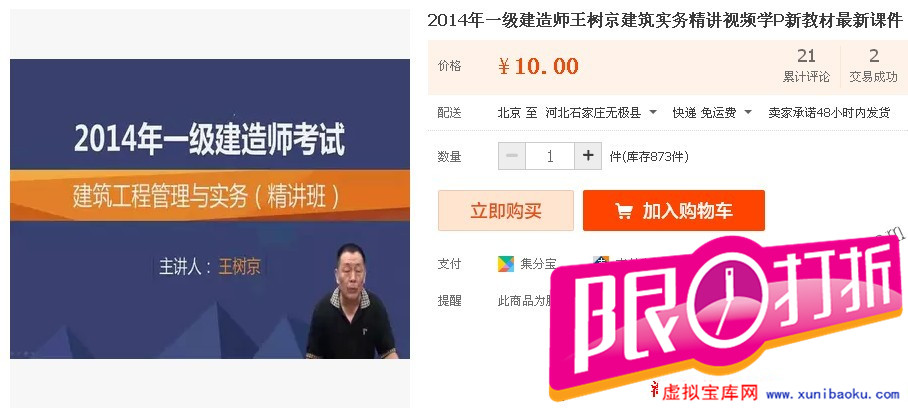This screenshot has width=908, height=408.
Task: Click the quantity input field showing 1
Action: 550,156
